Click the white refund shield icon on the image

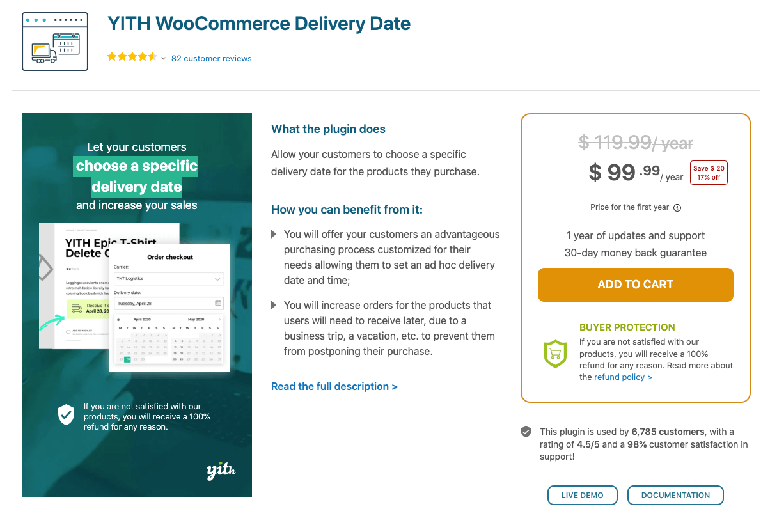[x=66, y=414]
